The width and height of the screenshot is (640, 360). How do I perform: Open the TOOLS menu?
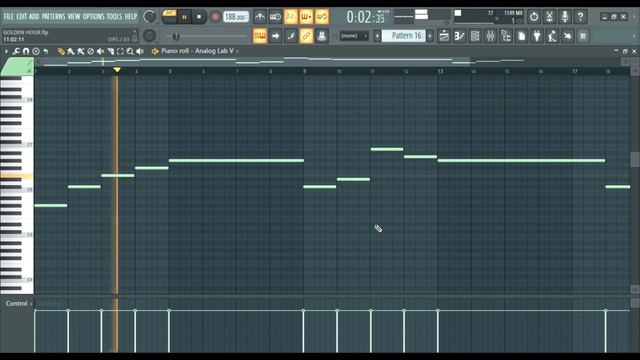(x=114, y=17)
